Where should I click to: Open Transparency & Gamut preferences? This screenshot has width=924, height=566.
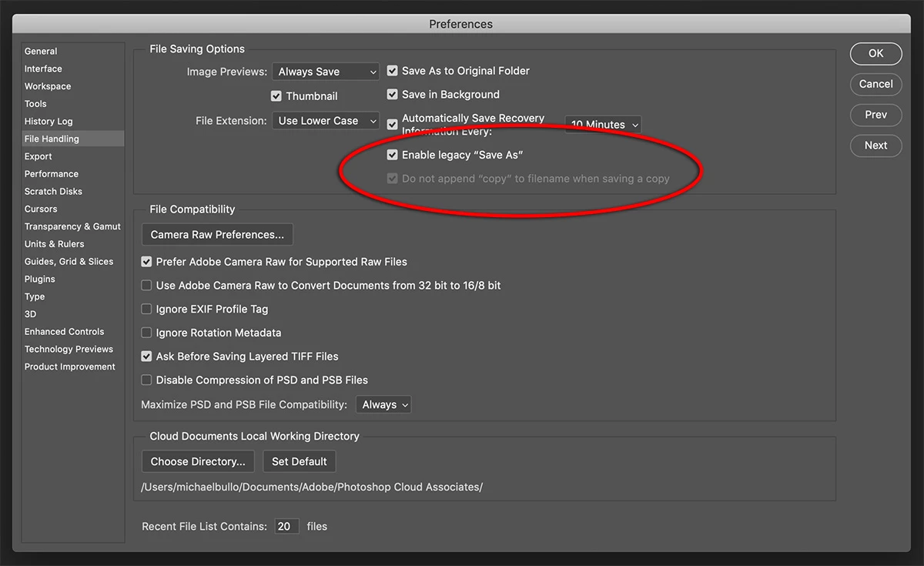(x=72, y=226)
